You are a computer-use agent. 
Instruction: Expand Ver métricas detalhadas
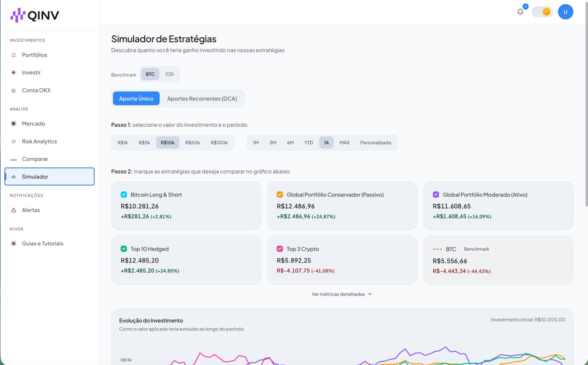tap(342, 294)
